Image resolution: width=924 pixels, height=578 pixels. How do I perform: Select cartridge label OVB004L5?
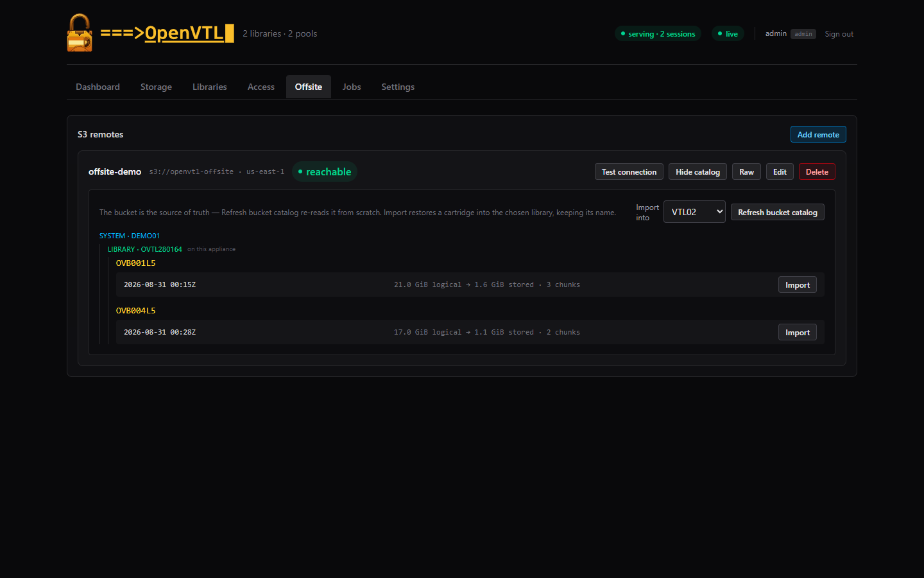[136, 311]
